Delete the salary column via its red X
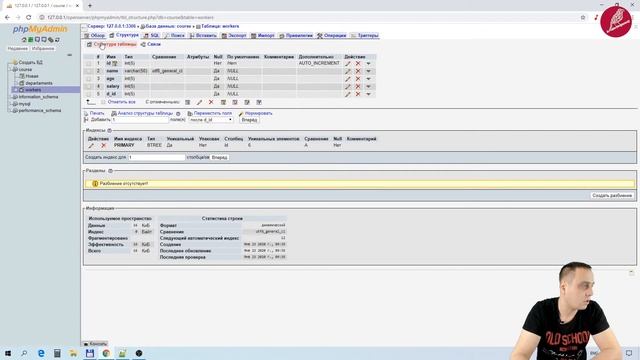 [x=358, y=87]
